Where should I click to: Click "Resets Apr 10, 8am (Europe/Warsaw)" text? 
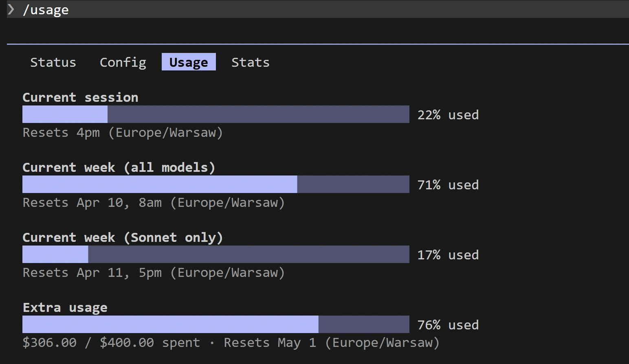[154, 203]
